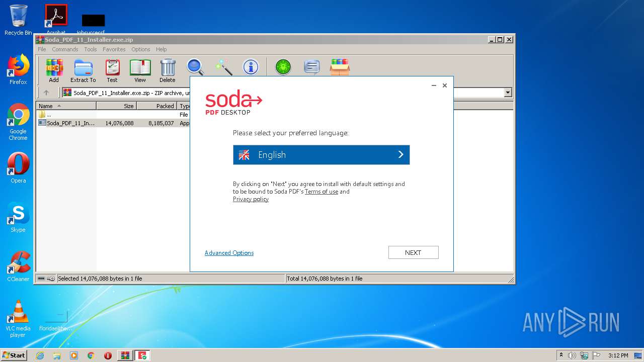Image resolution: width=644 pixels, height=362 pixels.
Task: Sort by the Name column header
Action: click(66, 106)
